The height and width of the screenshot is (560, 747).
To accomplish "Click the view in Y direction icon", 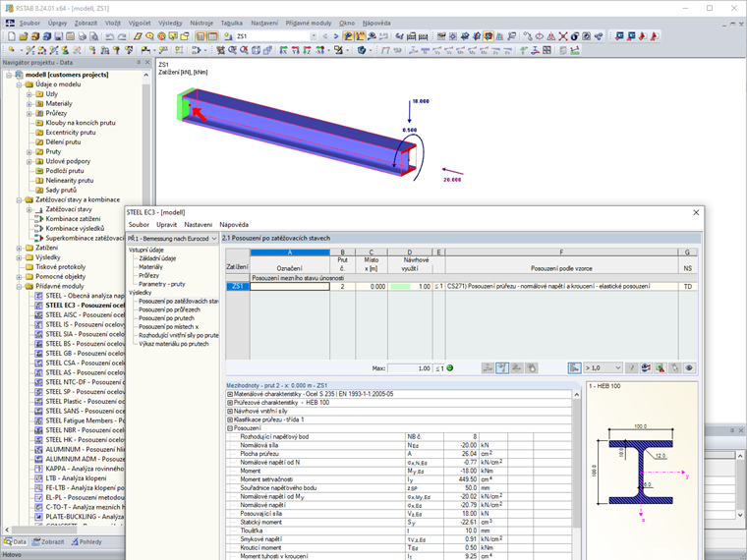I will 296,50.
